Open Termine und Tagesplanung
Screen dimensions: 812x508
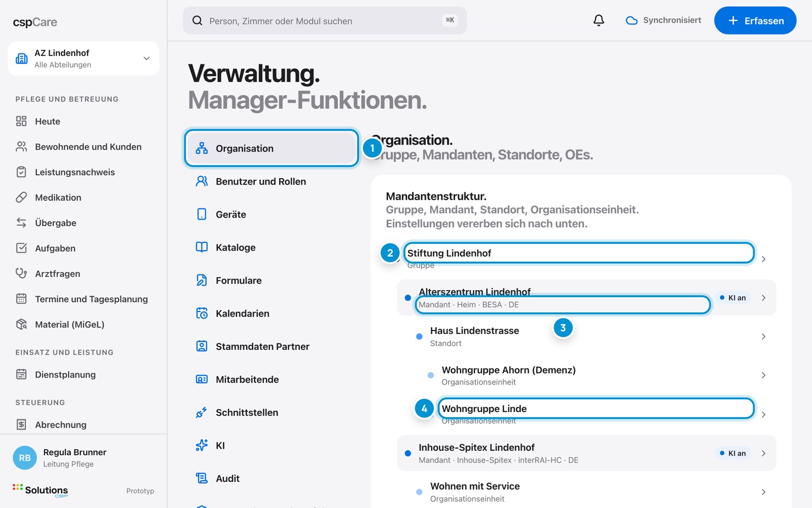pyautogui.click(x=83, y=299)
